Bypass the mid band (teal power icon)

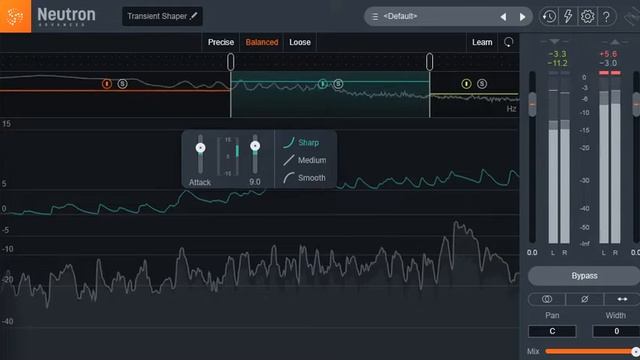[x=322, y=84]
